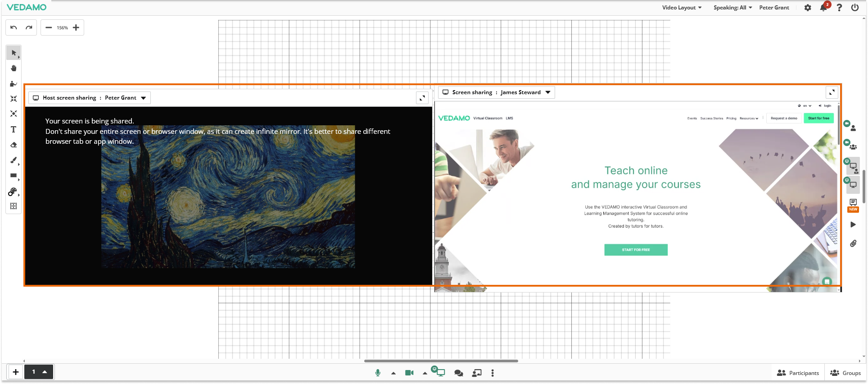Image resolution: width=868 pixels, height=384 pixels.
Task: Open the Participants panel
Action: pos(798,373)
